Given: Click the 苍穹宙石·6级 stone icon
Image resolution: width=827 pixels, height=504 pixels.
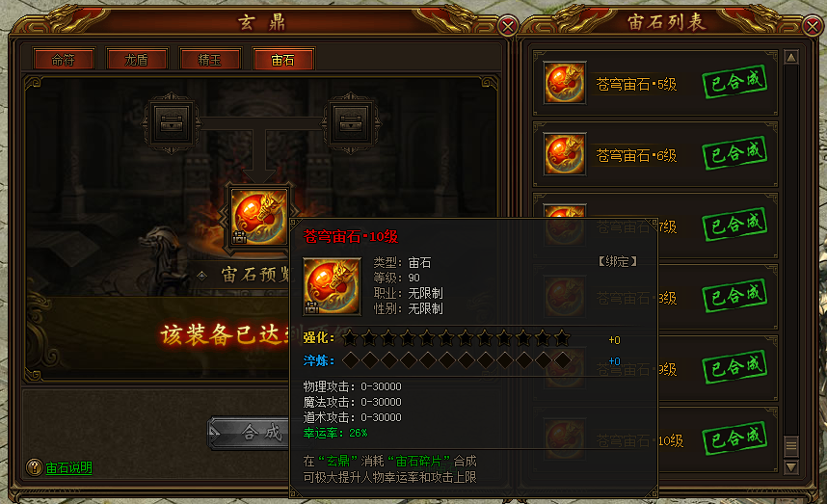Looking at the screenshot, I should click(x=565, y=154).
